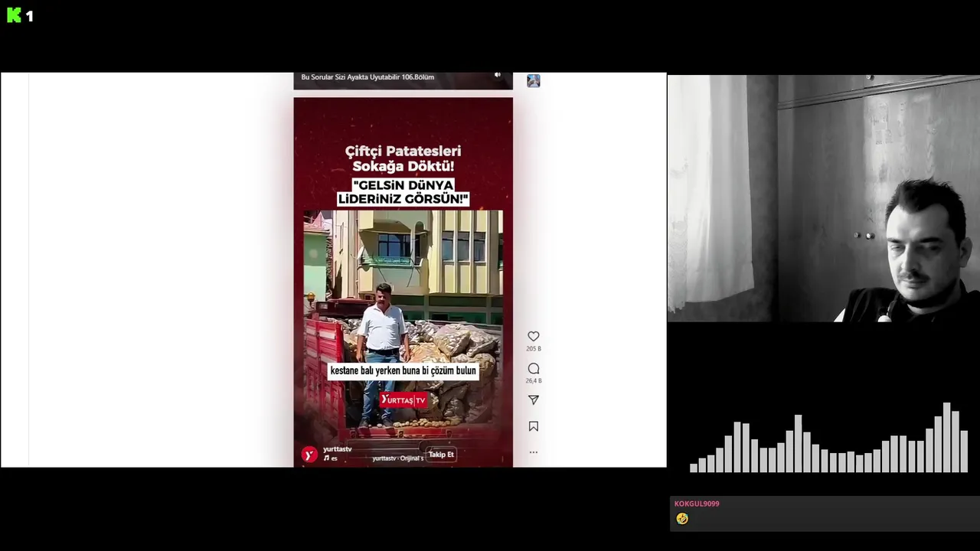Share the reel with paper plane icon
The height and width of the screenshot is (551, 980).
(x=534, y=400)
